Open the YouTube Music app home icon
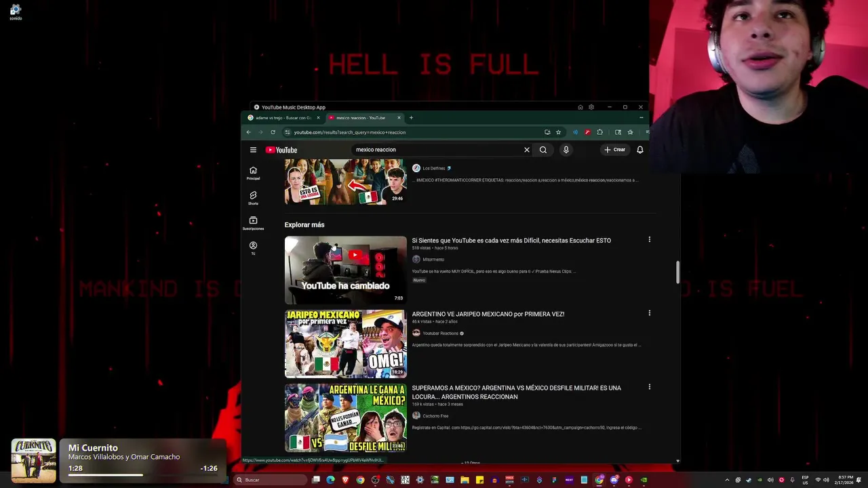 pos(580,107)
